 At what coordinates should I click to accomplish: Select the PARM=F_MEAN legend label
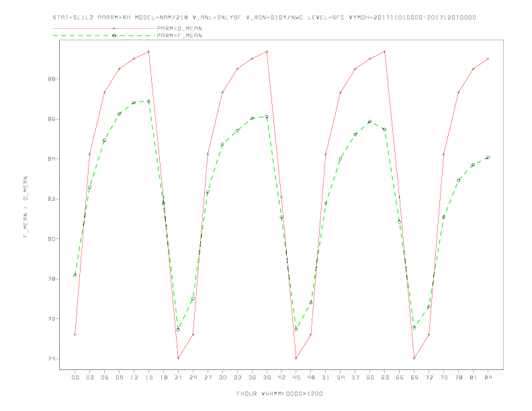click(179, 36)
